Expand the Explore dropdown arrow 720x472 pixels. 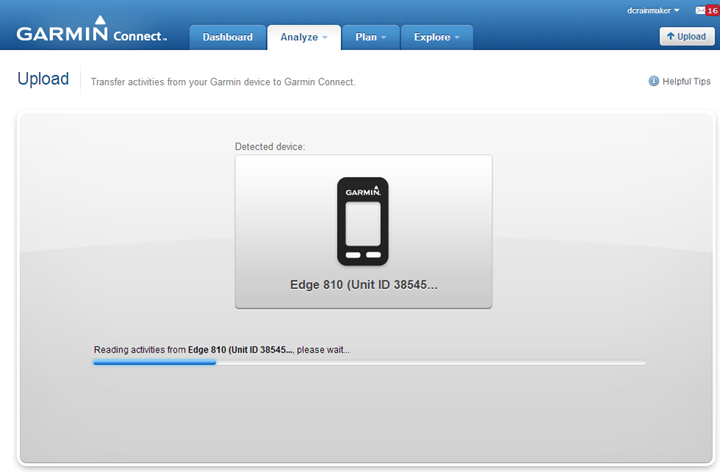click(x=457, y=38)
